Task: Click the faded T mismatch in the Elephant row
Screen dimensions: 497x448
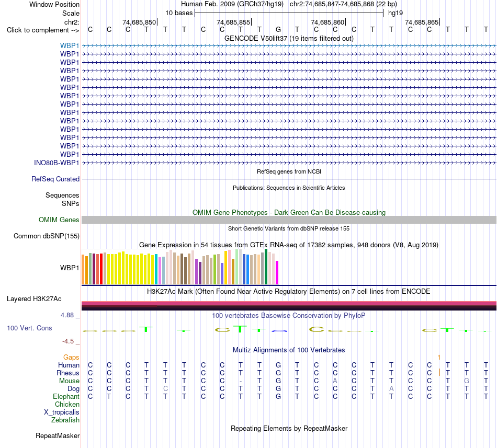Action: (109, 397)
